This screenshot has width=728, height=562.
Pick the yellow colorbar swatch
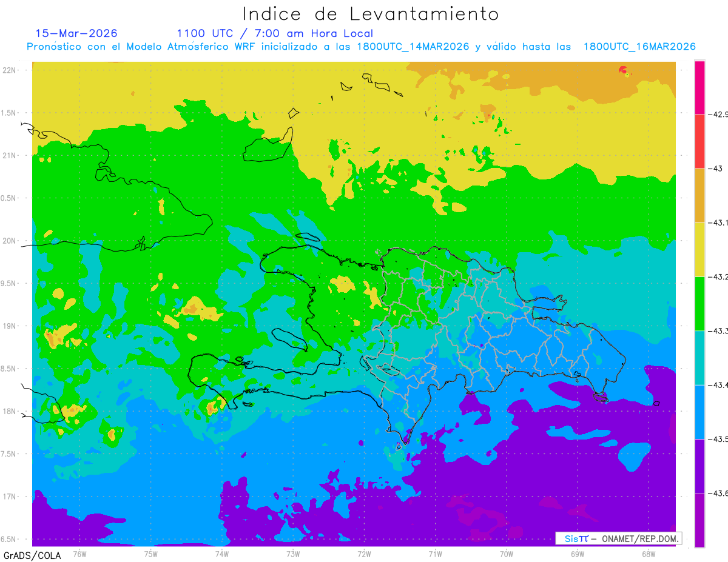tap(699, 249)
